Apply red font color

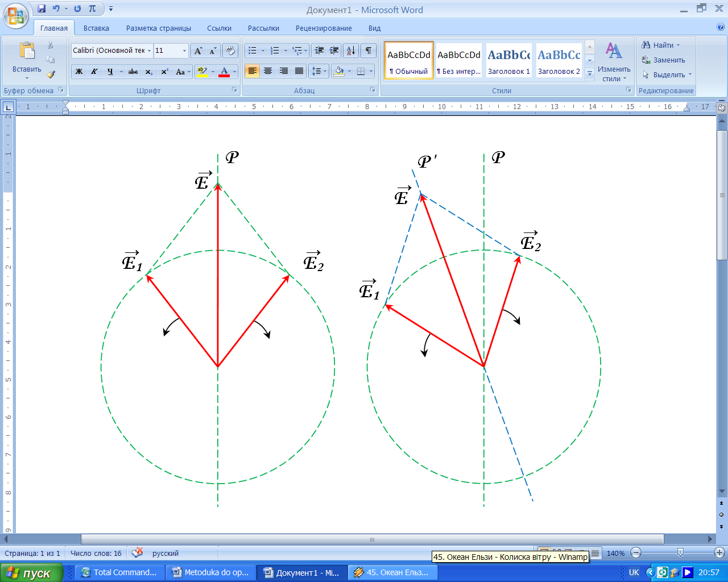click(224, 72)
